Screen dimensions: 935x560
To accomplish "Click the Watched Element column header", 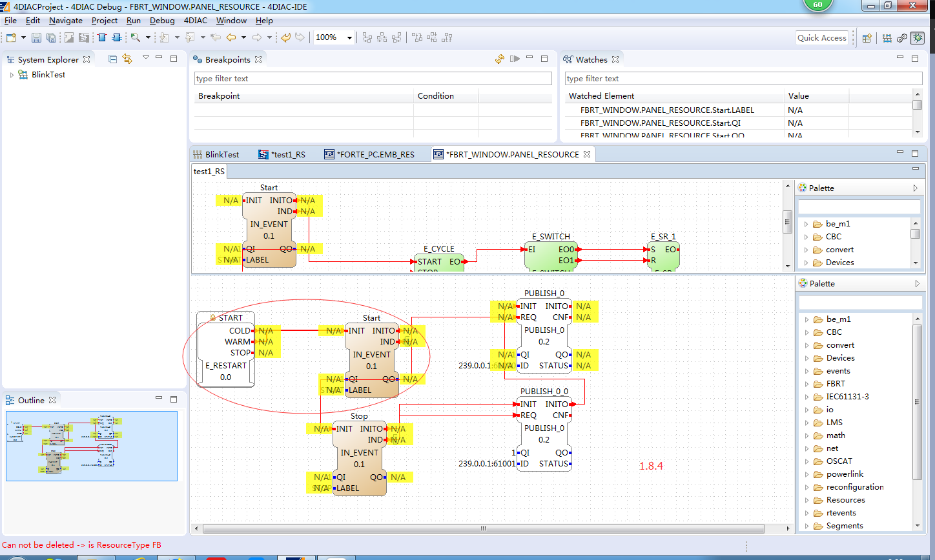I will coord(674,96).
